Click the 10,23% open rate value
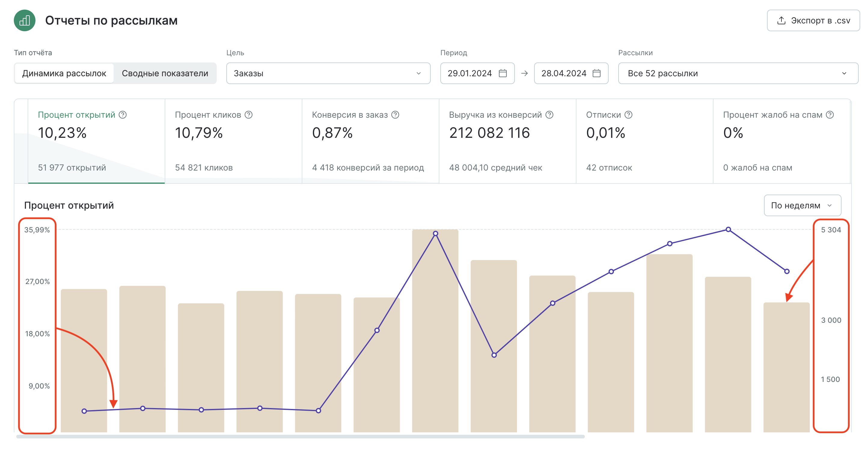This screenshot has height=460, width=868. click(62, 133)
